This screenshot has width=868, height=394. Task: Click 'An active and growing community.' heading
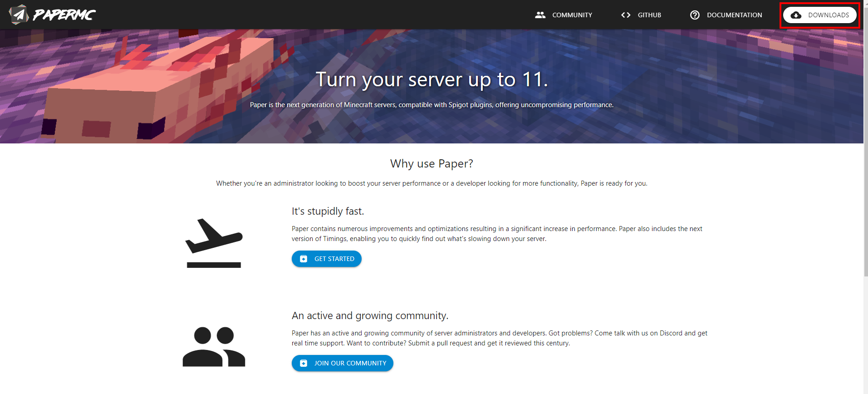click(370, 315)
